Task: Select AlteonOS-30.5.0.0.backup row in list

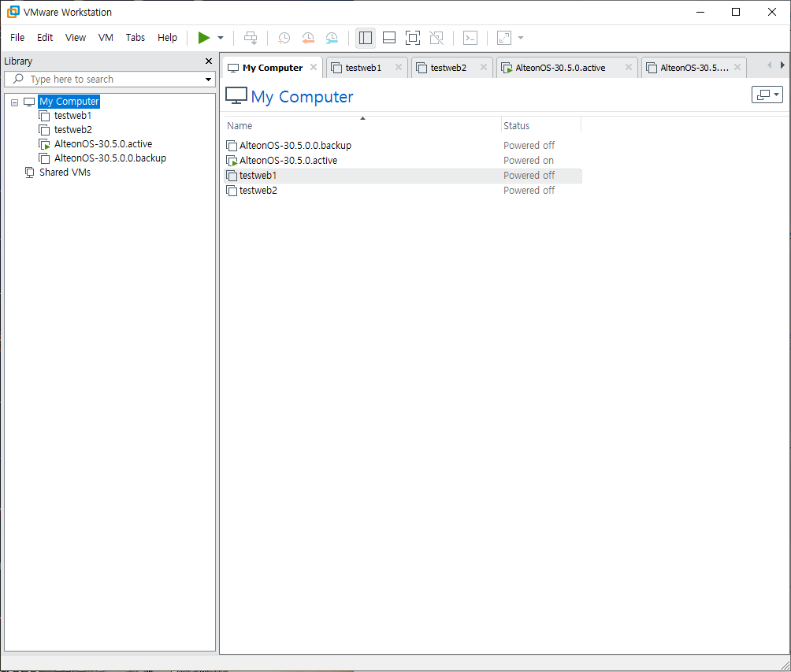Action: (x=403, y=145)
